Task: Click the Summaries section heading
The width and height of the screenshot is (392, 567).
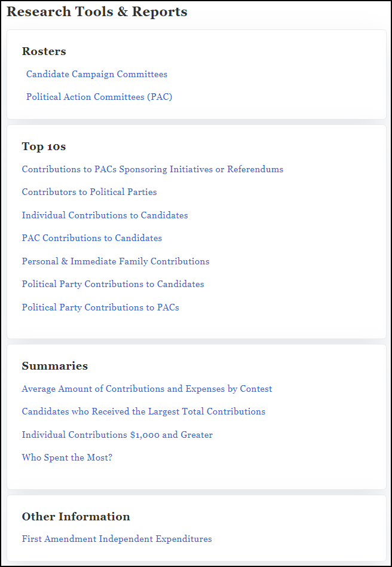Action: [54, 366]
